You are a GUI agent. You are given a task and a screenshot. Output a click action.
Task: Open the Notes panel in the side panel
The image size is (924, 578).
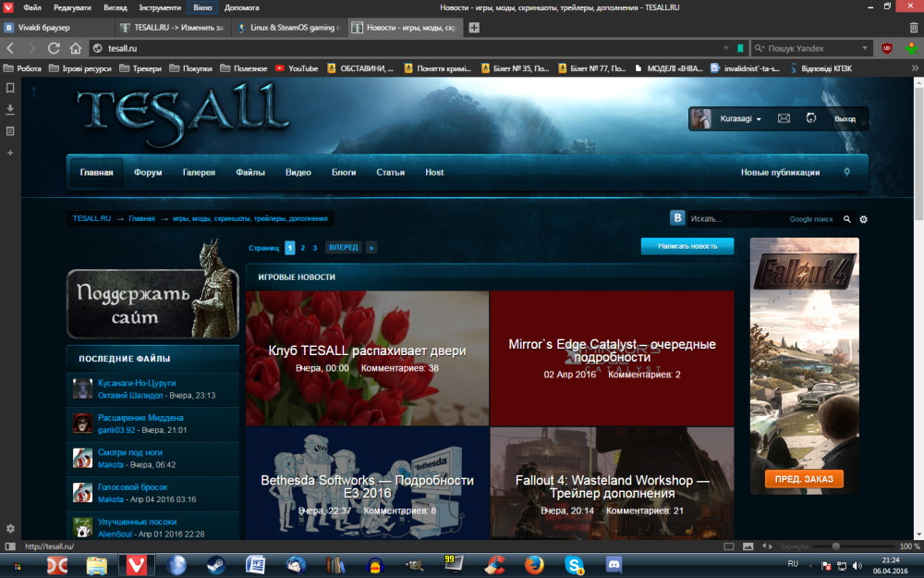tap(10, 131)
